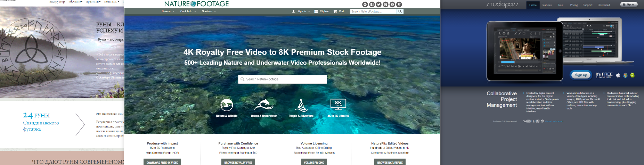The width and height of the screenshot is (644, 165).
Task: Open the Cart link
Action: tap(339, 11)
